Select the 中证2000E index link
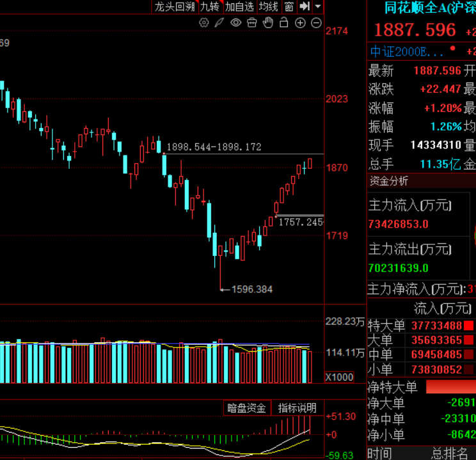 click(406, 52)
